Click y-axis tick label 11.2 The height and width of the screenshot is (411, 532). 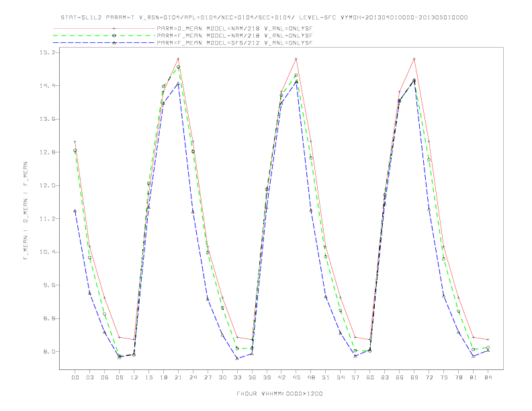47,219
